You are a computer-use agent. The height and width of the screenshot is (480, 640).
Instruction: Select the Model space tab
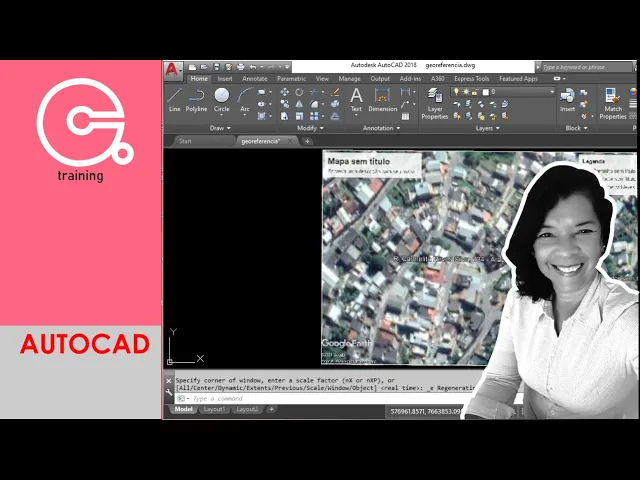pyautogui.click(x=183, y=409)
